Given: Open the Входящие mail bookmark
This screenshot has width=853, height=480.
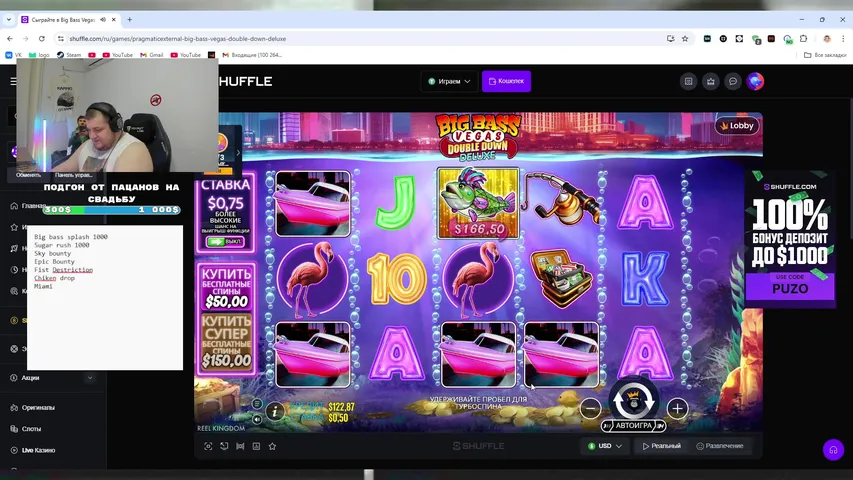Looking at the screenshot, I should 252,55.
